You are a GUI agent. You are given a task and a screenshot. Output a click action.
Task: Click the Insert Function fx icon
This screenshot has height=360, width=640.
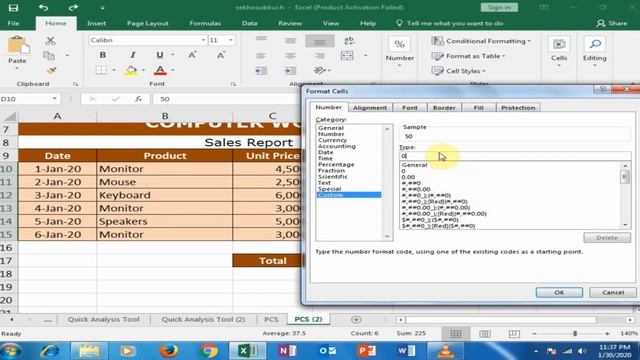coord(138,99)
